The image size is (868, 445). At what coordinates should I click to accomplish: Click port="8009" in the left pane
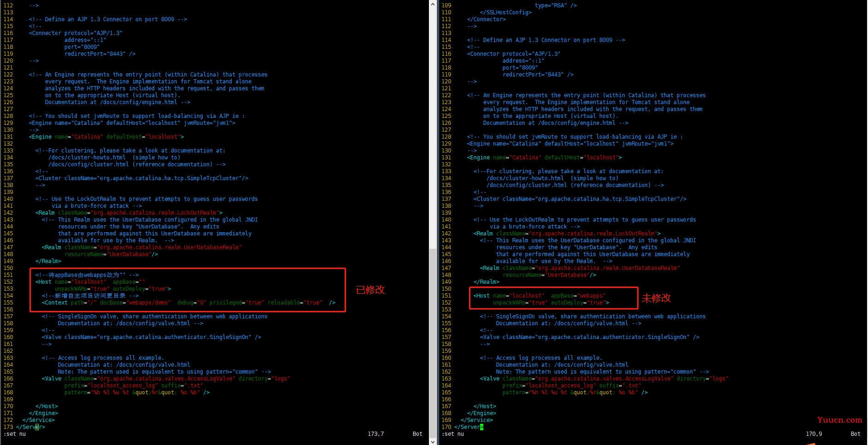(82, 47)
